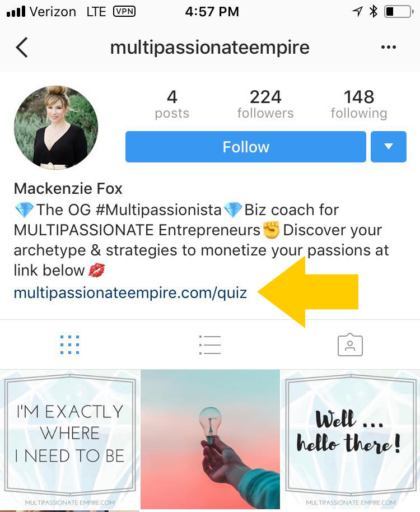Tap the back arrow icon
Viewport: 420px width, 512px height.
pyautogui.click(x=22, y=48)
